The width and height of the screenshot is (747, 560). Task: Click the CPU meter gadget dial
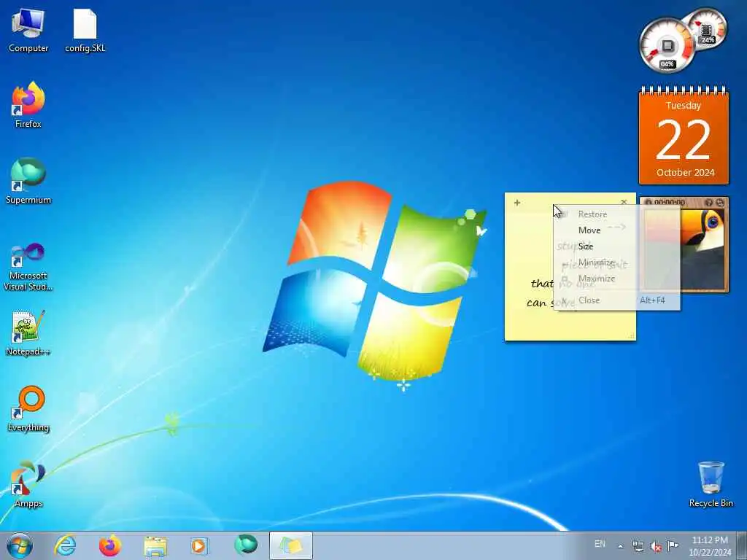(667, 46)
